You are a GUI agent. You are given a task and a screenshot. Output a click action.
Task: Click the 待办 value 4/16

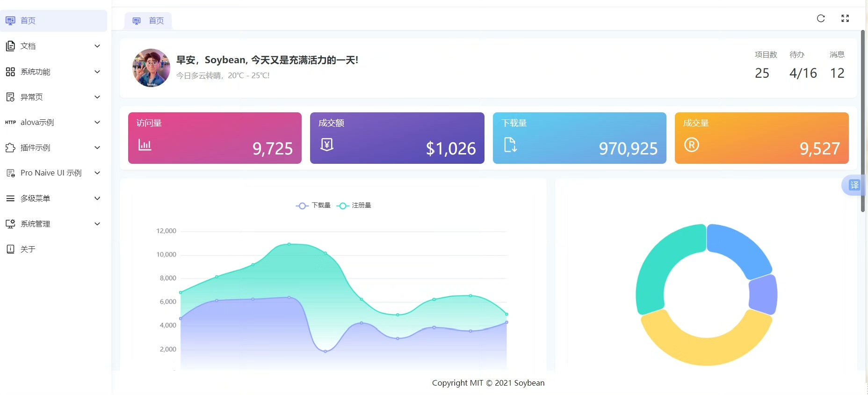[x=803, y=73]
